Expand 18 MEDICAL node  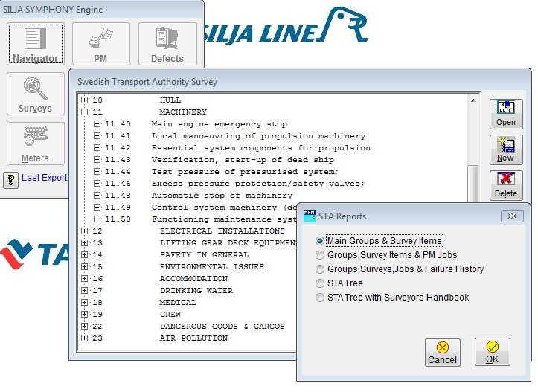coord(84,302)
